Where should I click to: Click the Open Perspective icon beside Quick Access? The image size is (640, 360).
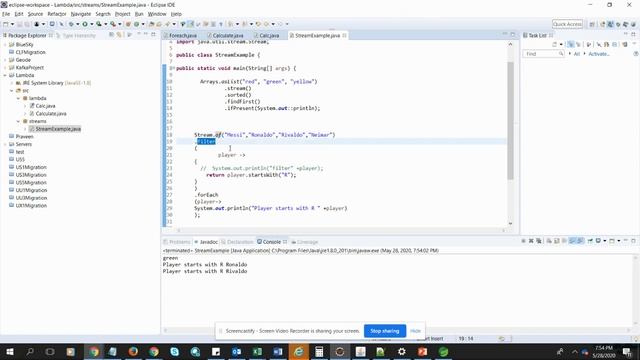pos(592,24)
